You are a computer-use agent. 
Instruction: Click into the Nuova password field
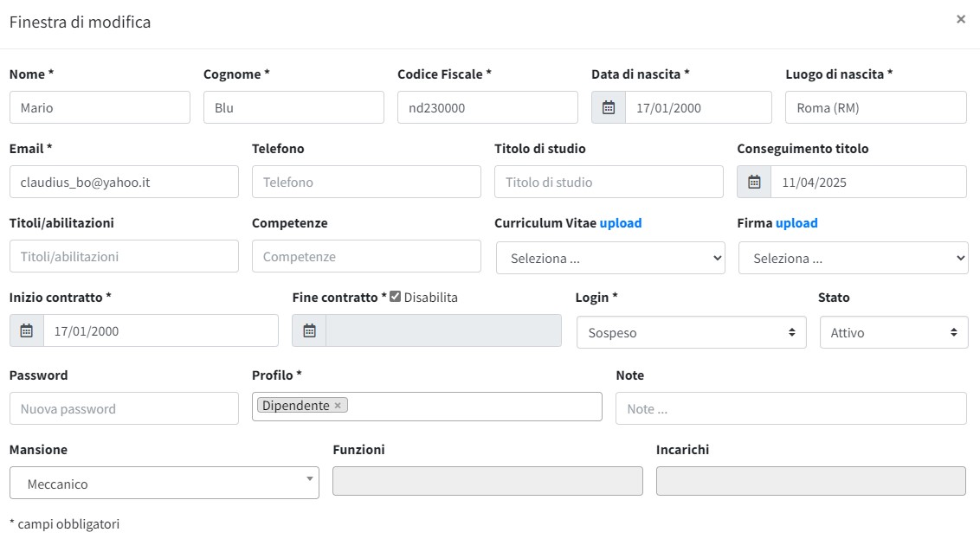124,409
